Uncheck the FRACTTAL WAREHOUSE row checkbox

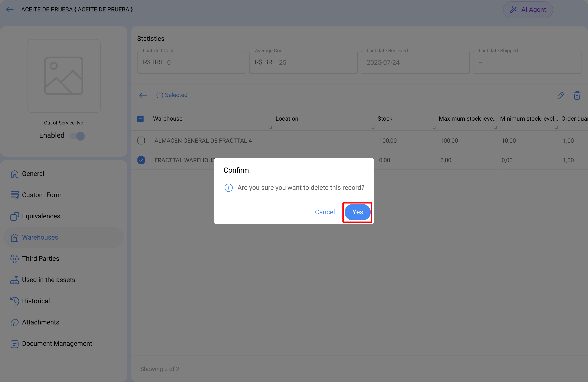click(141, 160)
